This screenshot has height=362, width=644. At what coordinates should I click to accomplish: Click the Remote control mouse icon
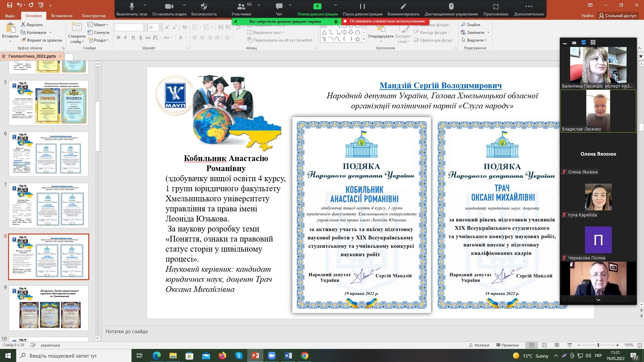pyautogui.click(x=451, y=7)
